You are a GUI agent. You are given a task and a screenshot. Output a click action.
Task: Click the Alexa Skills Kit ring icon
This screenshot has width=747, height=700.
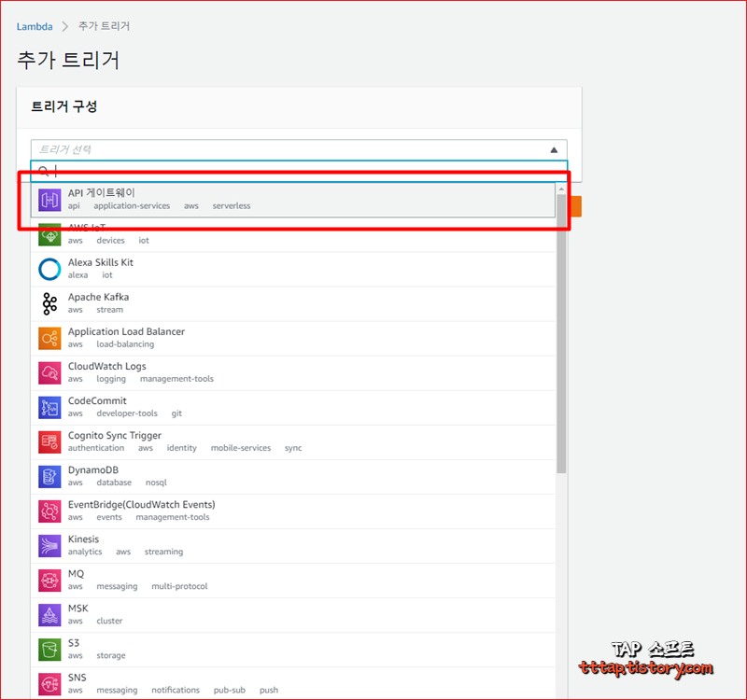49,269
